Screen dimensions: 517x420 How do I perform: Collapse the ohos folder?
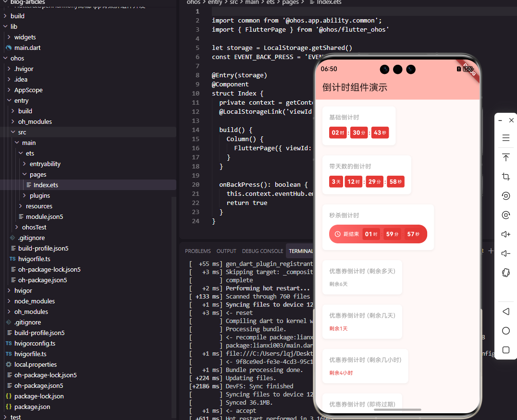tap(5, 58)
